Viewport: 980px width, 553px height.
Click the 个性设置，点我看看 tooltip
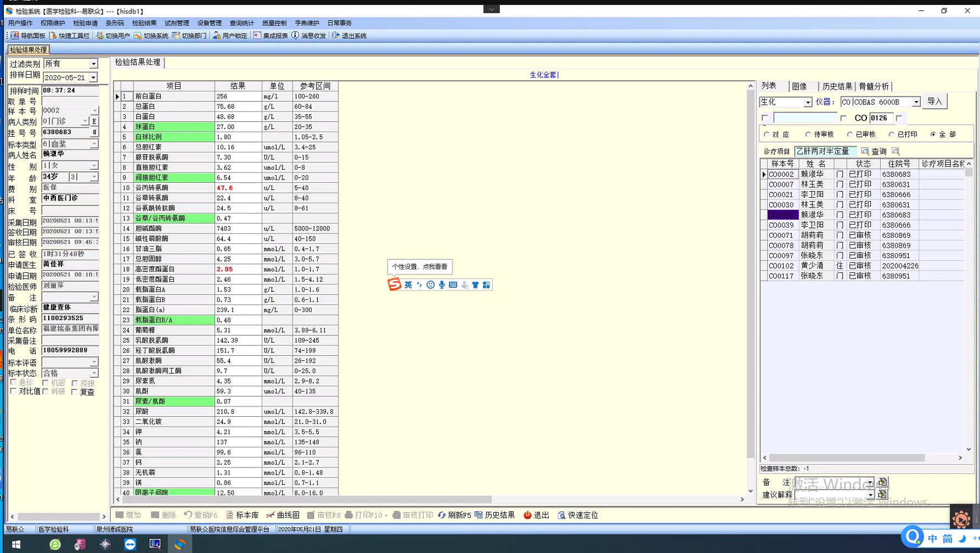click(x=420, y=267)
